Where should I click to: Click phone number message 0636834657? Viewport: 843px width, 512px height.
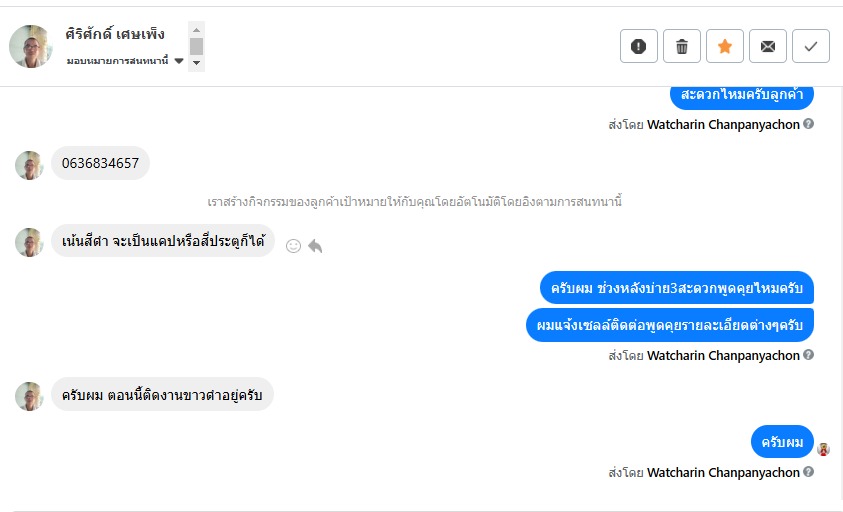pos(100,163)
